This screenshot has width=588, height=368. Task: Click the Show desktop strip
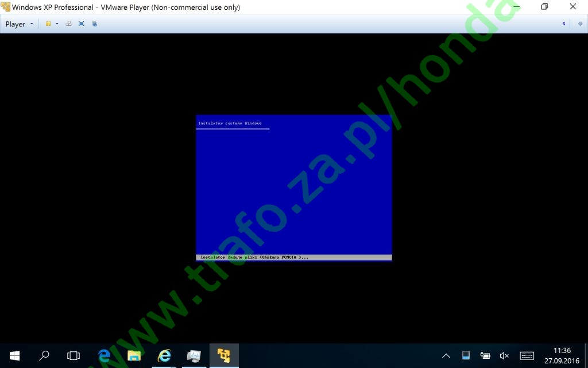[586, 355]
